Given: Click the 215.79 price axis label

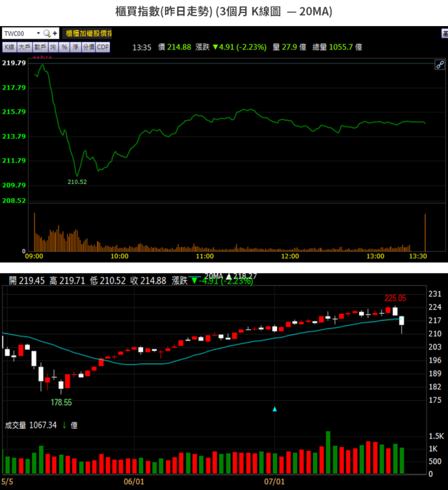Looking at the screenshot, I should pos(14,112).
